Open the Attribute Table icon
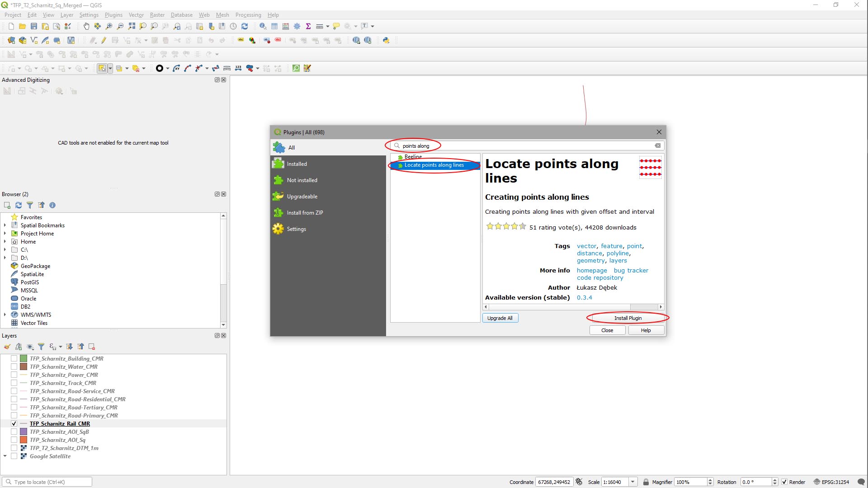868x488 pixels. tap(274, 26)
